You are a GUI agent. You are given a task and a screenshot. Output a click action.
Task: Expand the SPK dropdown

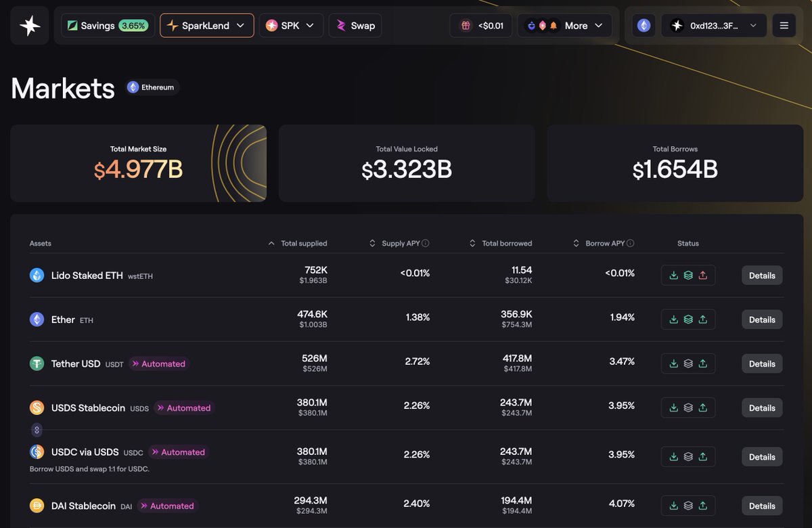(292, 26)
